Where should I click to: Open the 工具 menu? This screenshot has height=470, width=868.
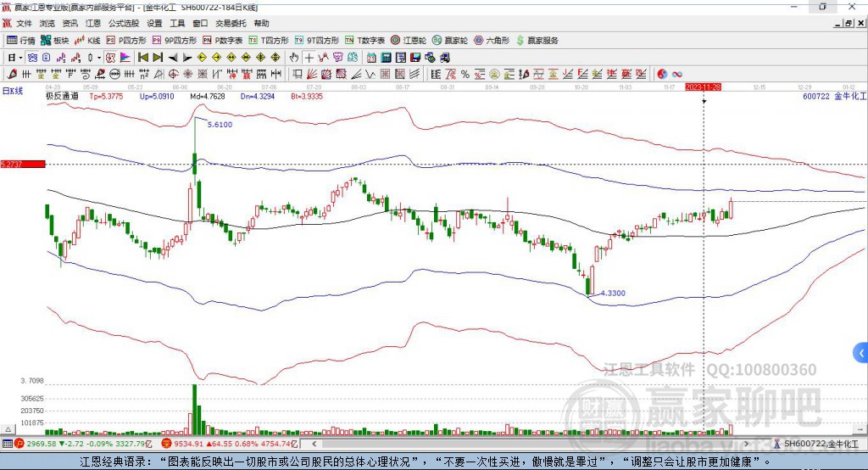pos(177,23)
